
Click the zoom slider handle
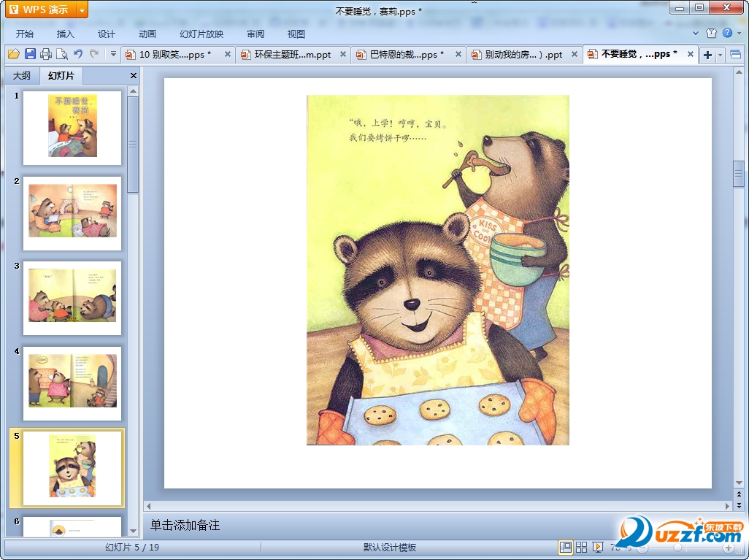(x=677, y=548)
